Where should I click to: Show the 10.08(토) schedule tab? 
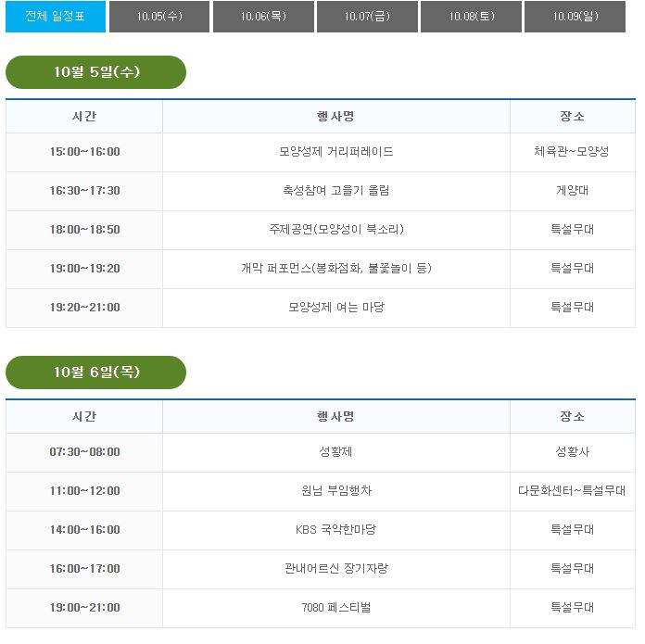point(471,17)
